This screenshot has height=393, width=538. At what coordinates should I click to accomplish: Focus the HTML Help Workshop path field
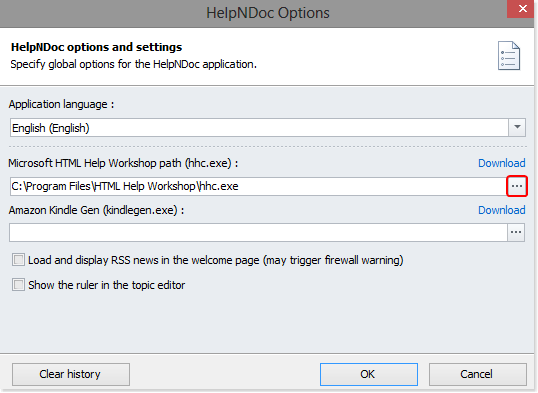click(x=258, y=186)
